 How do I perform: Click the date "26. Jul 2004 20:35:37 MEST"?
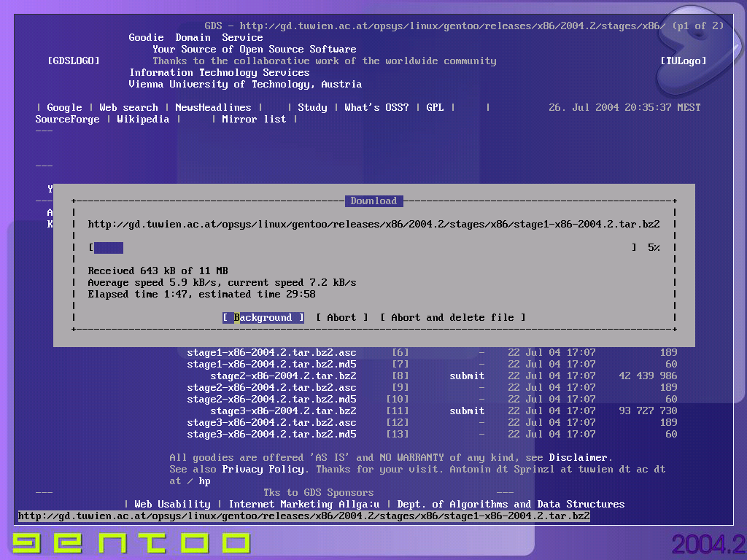click(x=624, y=108)
